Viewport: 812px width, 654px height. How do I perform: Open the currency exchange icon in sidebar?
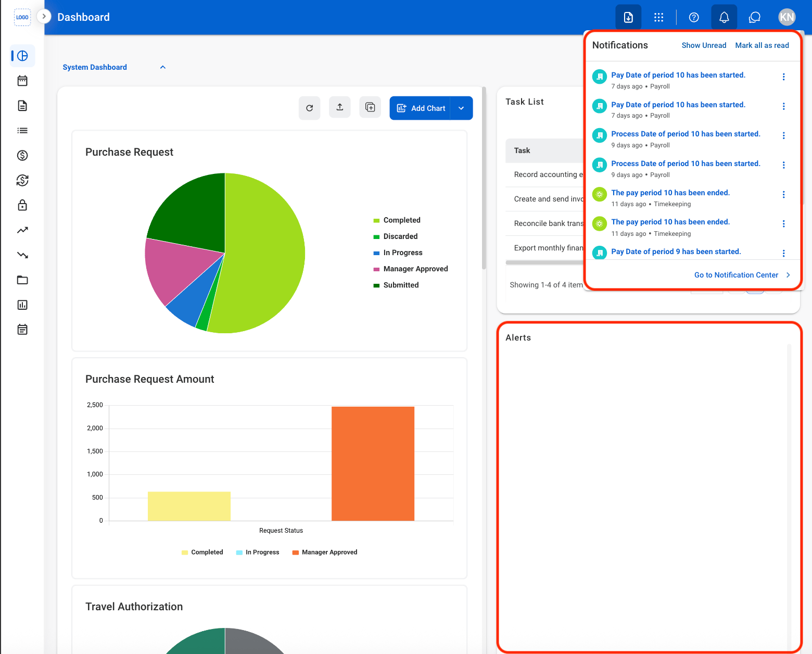pyautogui.click(x=22, y=180)
